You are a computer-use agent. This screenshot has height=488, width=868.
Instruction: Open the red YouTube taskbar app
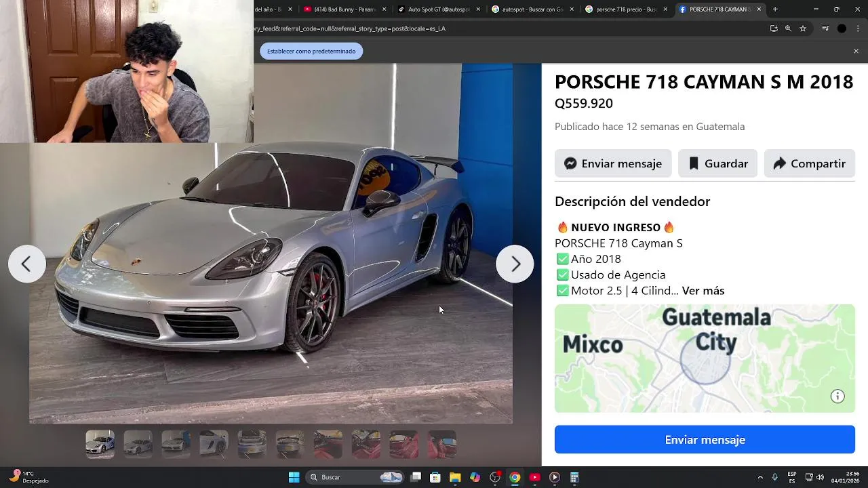click(534, 477)
